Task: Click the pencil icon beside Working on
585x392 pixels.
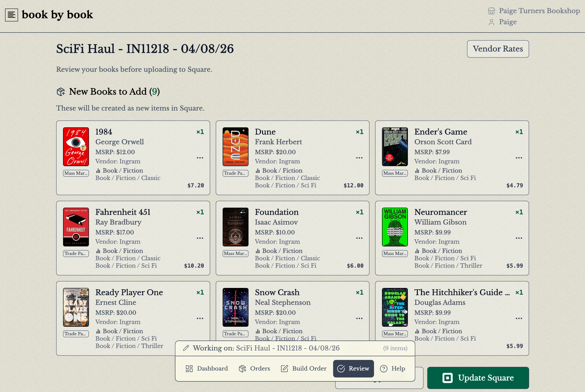Action: (186, 348)
